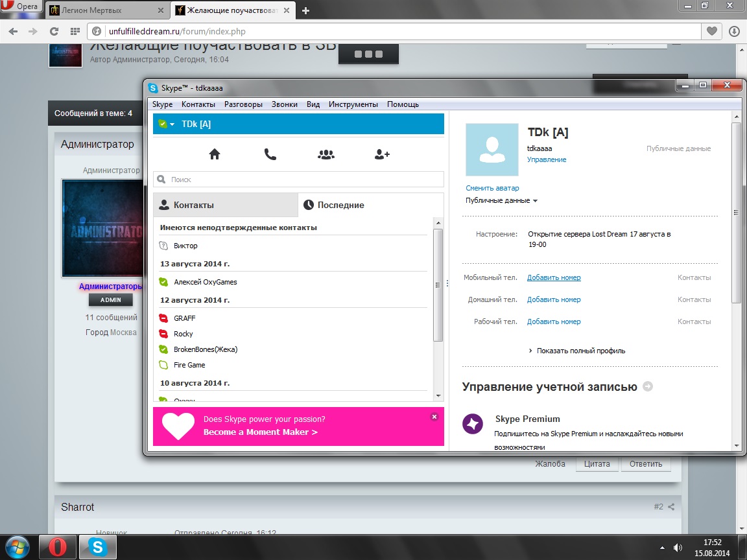Click the status icon beside GRAFF
Screen dimensions: 747x560
pos(163,318)
